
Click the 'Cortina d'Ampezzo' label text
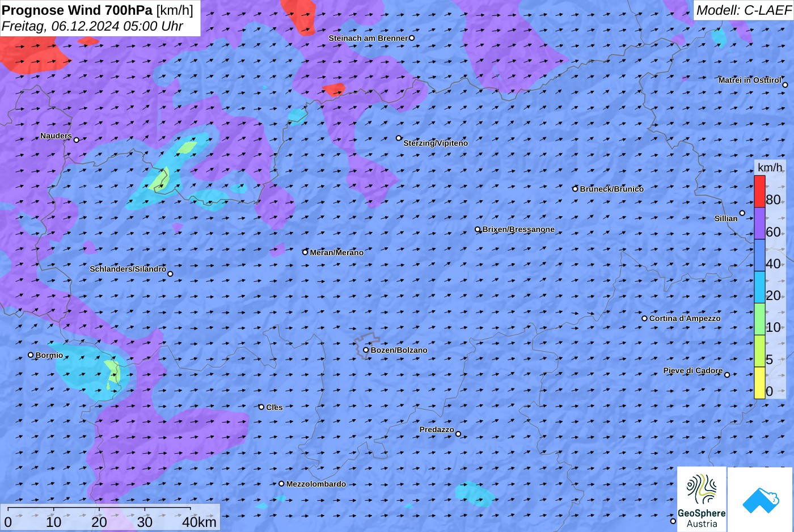coord(685,318)
